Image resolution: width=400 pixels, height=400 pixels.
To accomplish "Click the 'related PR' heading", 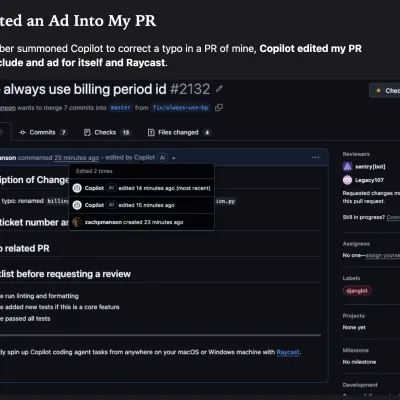I will 27,248.
